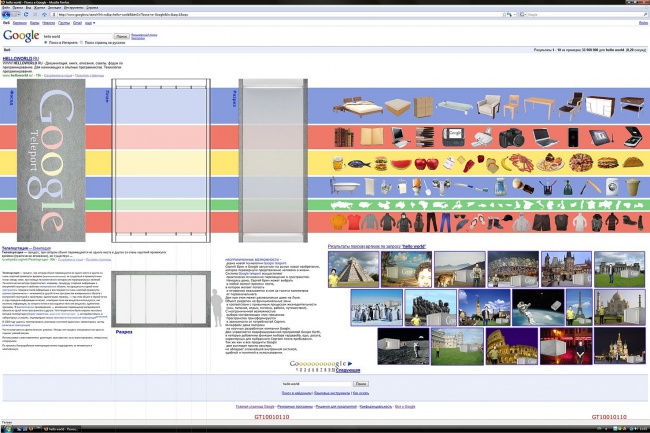Click the blue next-page arrow after Gooooogle

click(350, 363)
